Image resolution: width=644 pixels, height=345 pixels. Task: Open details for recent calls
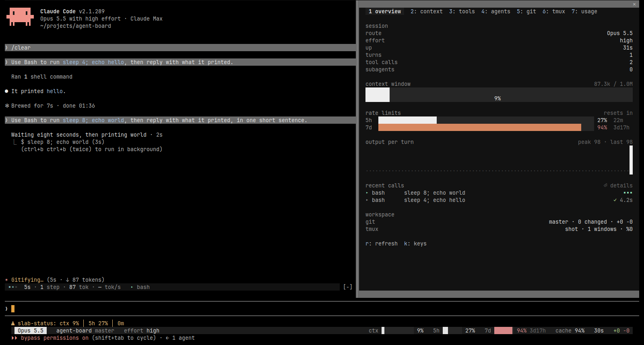point(618,185)
